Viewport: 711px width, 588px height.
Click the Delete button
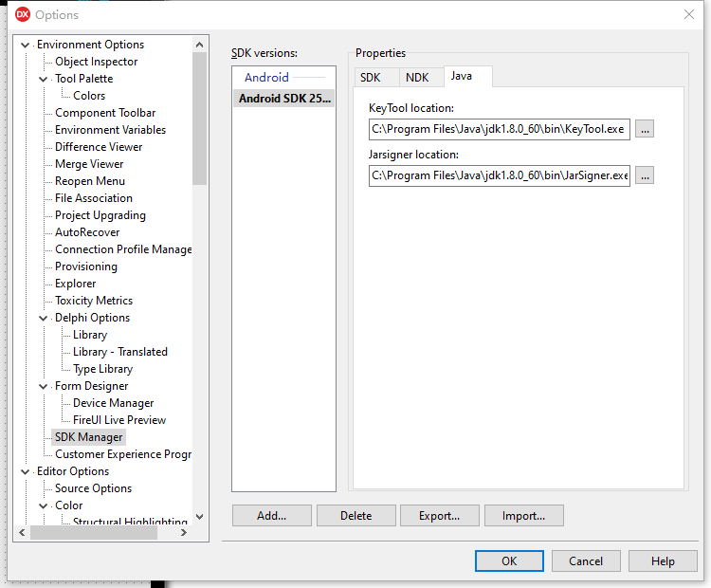(x=355, y=515)
